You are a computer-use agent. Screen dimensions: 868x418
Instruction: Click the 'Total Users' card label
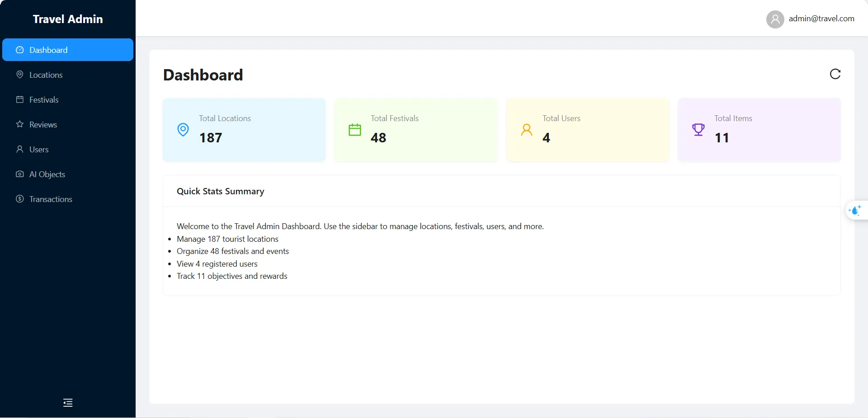561,118
